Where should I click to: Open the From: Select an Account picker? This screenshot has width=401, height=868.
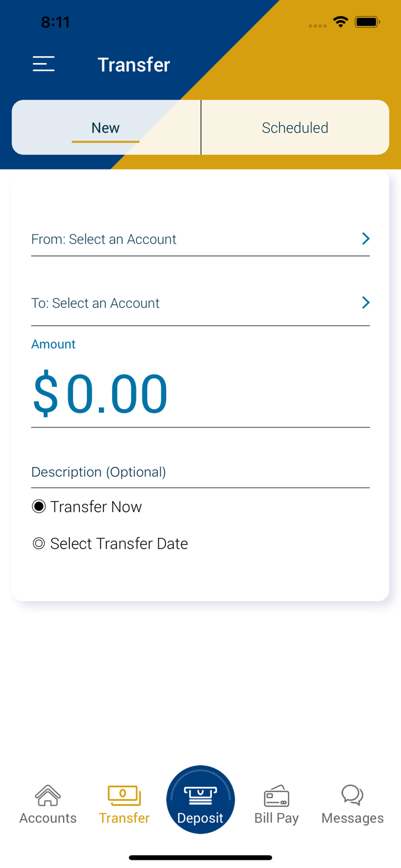click(174, 239)
